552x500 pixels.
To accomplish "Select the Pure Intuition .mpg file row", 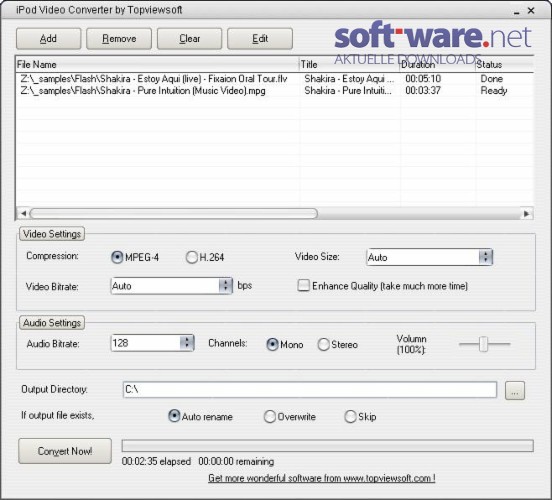I will click(275, 90).
